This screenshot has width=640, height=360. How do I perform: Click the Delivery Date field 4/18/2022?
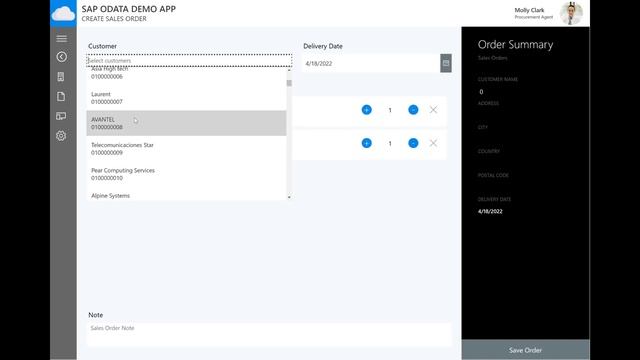coord(371,63)
